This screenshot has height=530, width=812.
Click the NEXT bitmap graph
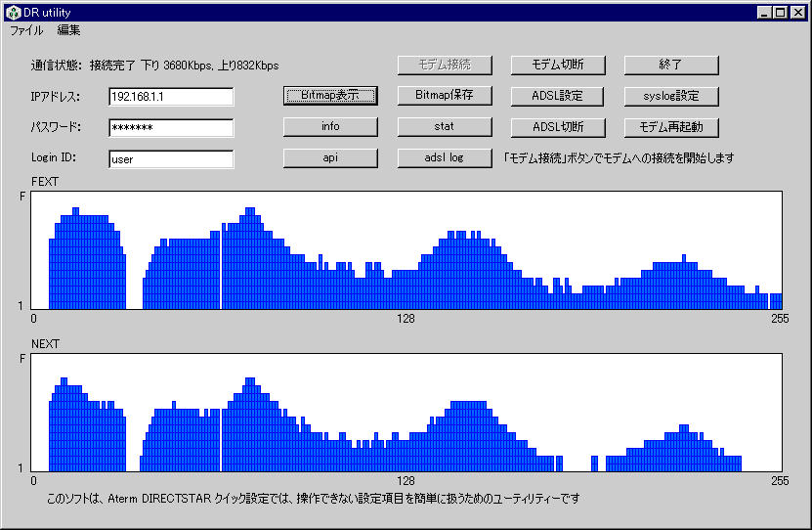[x=406, y=413]
